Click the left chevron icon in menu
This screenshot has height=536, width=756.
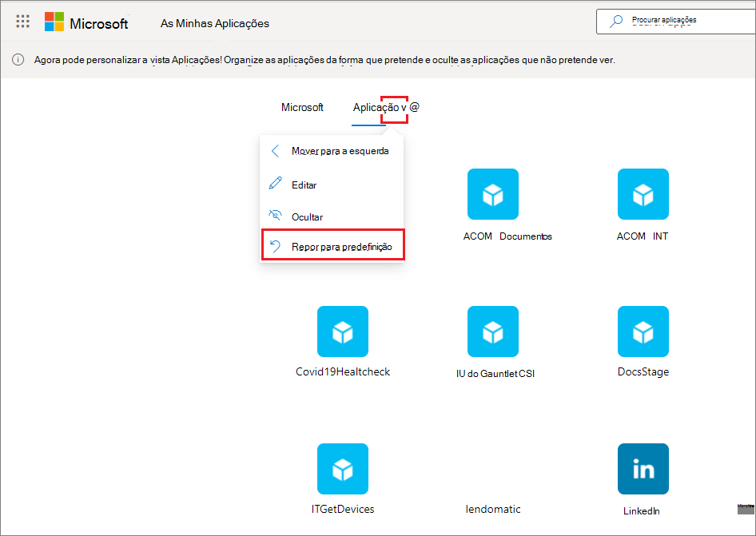(275, 151)
